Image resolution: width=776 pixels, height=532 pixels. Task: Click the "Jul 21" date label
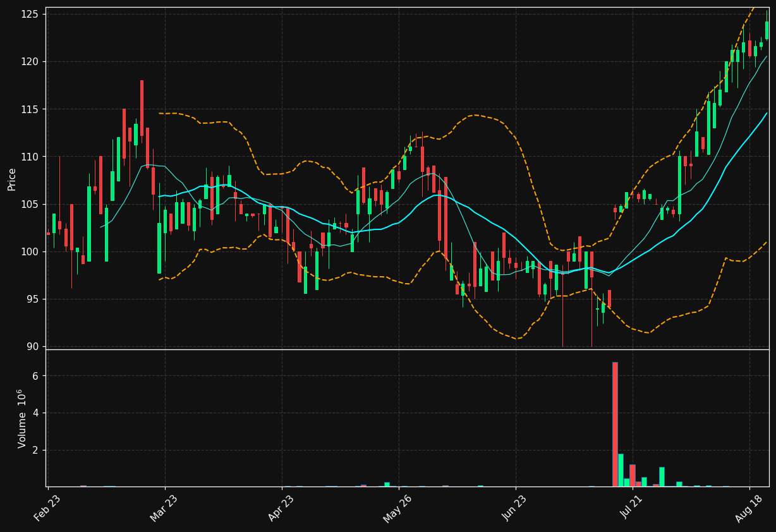pyautogui.click(x=633, y=507)
